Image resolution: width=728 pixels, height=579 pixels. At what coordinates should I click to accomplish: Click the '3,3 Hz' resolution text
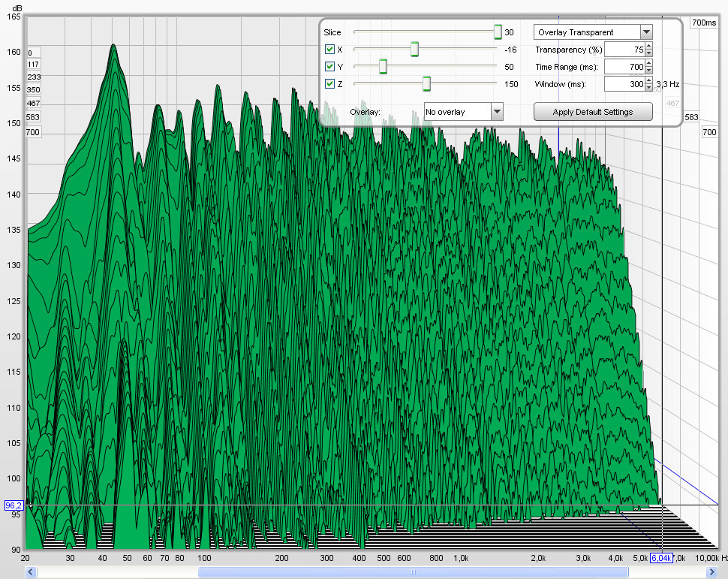pos(668,84)
